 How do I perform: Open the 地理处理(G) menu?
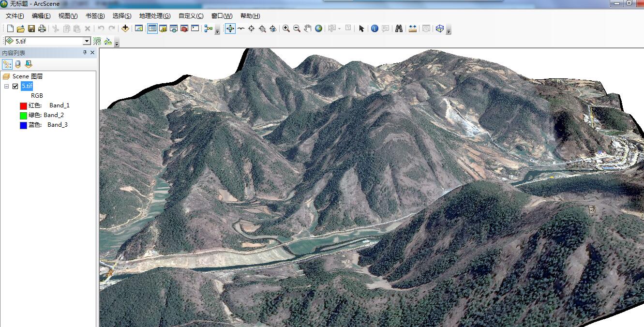coord(155,16)
